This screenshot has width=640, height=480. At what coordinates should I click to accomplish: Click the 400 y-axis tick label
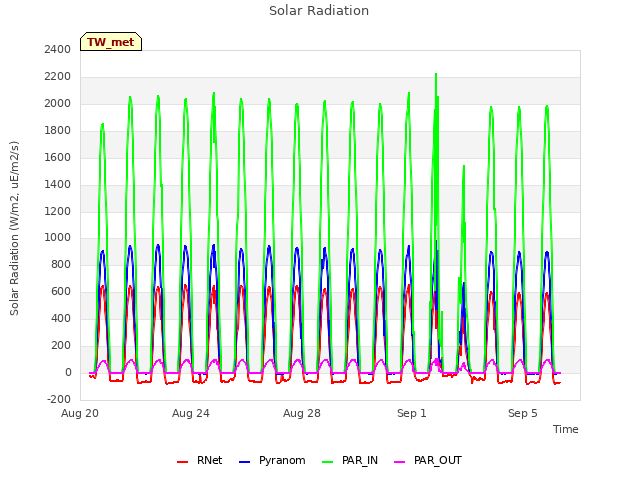61,318
